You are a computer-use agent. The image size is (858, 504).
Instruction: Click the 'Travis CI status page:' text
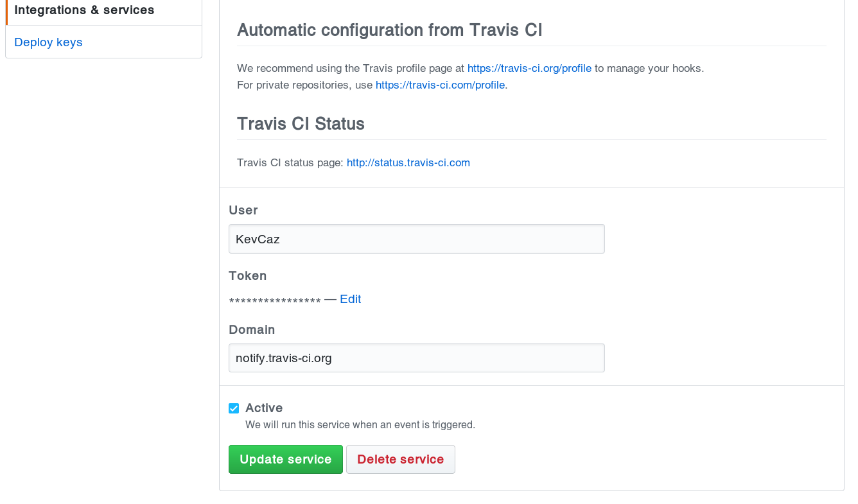290,163
